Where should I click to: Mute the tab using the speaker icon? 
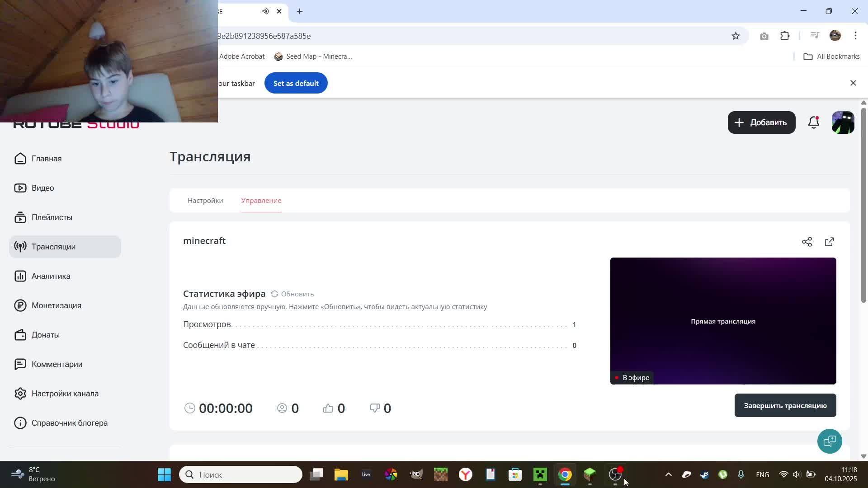(265, 11)
